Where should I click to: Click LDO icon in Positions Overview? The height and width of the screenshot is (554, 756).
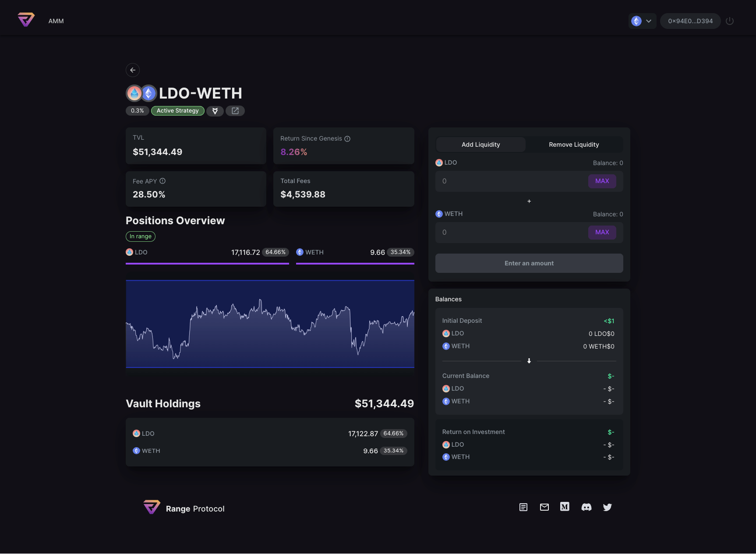pyautogui.click(x=129, y=252)
